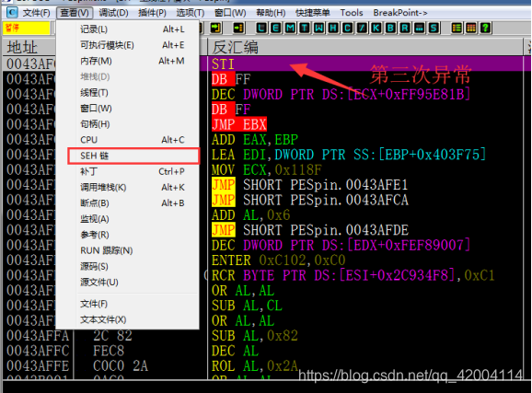Select the SUB AL,0x82 instruction line
Image resolution: width=532 pixels, height=393 pixels.
tap(254, 336)
